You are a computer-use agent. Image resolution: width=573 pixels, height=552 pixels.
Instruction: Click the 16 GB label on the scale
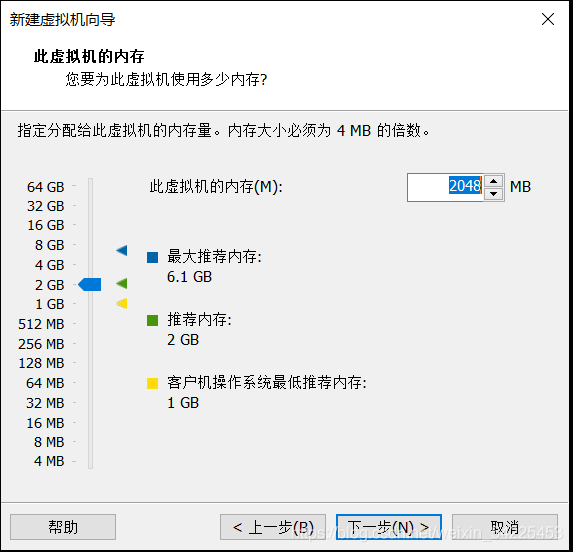pos(46,225)
